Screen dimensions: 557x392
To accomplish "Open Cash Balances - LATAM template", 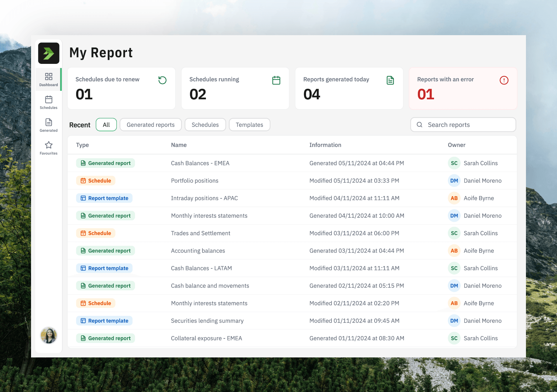I will click(x=201, y=268).
